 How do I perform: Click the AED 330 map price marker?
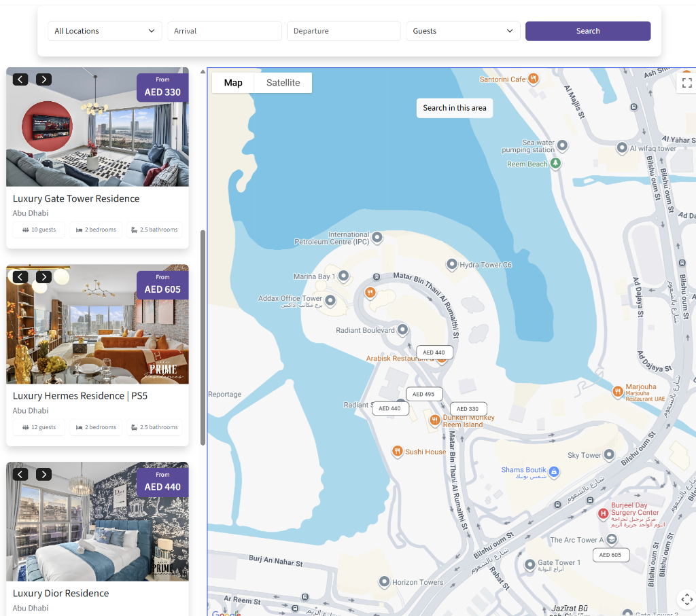pyautogui.click(x=468, y=409)
